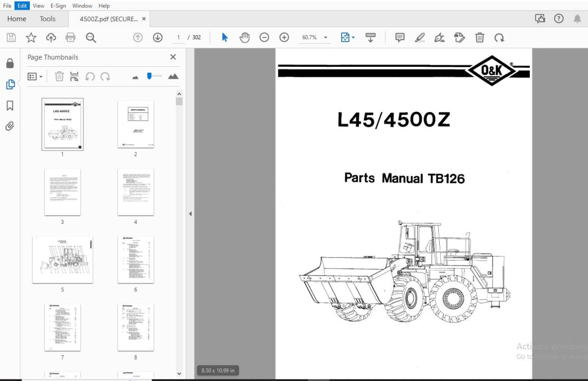Switch to the Home tab
The image size is (588, 381).
[17, 19]
